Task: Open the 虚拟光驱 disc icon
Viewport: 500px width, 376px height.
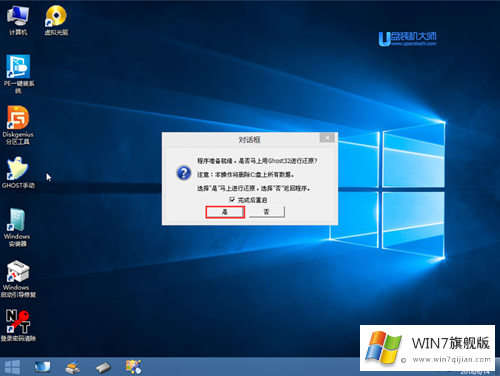Action: 56,20
